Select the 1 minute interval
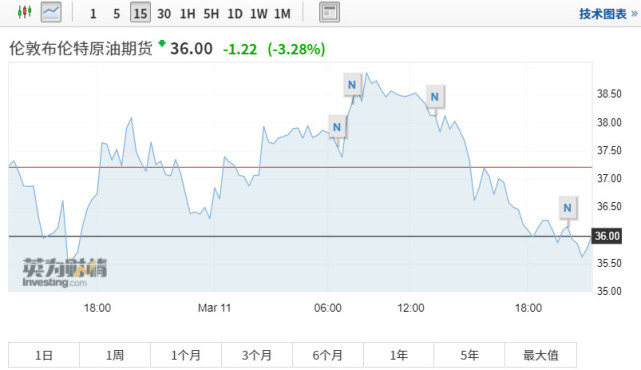The image size is (641, 370). 93,14
